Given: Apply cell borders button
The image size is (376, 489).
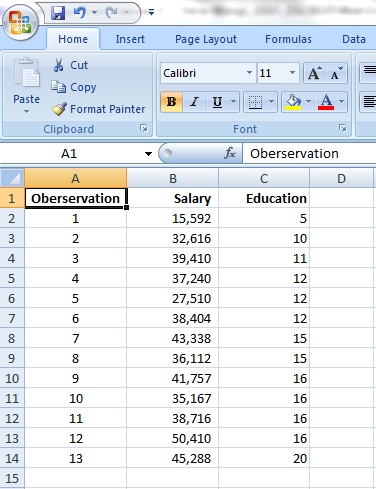Looking at the screenshot, I should tap(255, 102).
